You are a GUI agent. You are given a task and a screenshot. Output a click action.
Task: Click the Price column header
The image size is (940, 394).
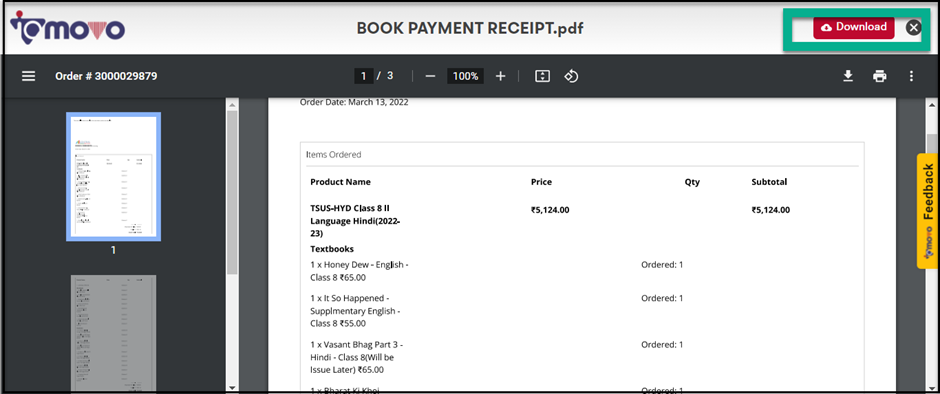(x=541, y=182)
